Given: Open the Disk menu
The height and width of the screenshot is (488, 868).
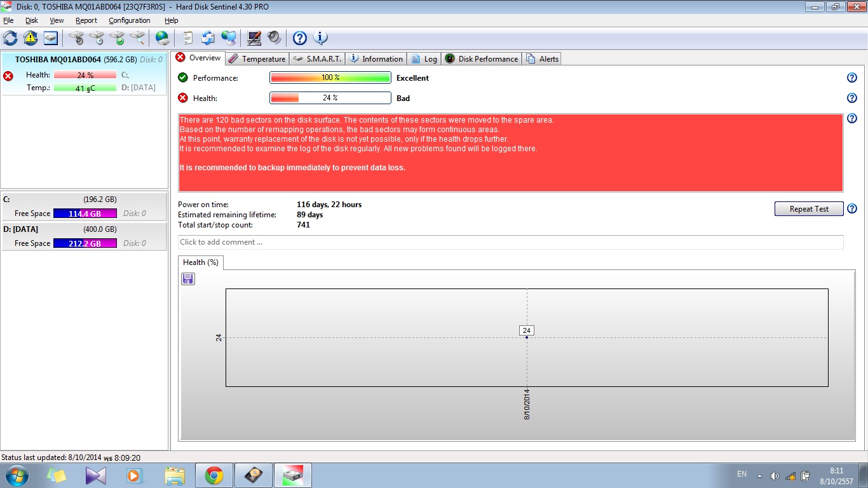Looking at the screenshot, I should pyautogui.click(x=32, y=20).
